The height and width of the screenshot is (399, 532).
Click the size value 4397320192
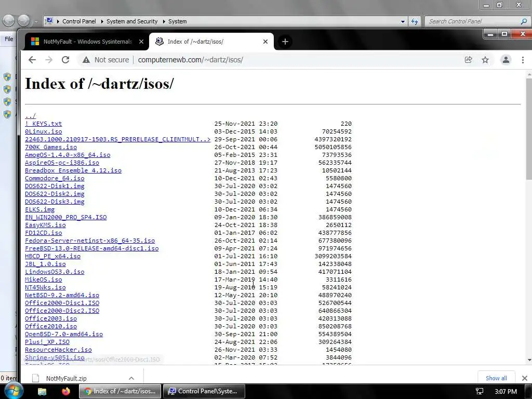333,139
